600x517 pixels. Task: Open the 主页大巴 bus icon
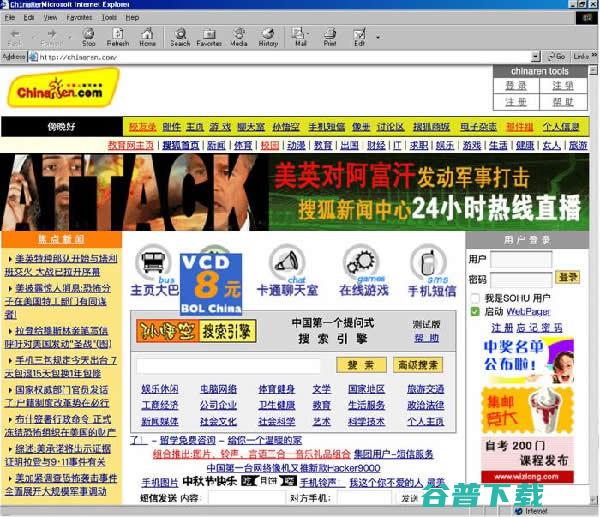tap(154, 270)
